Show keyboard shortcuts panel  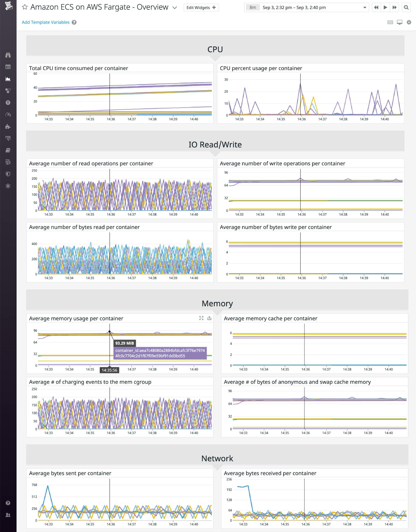click(x=390, y=22)
